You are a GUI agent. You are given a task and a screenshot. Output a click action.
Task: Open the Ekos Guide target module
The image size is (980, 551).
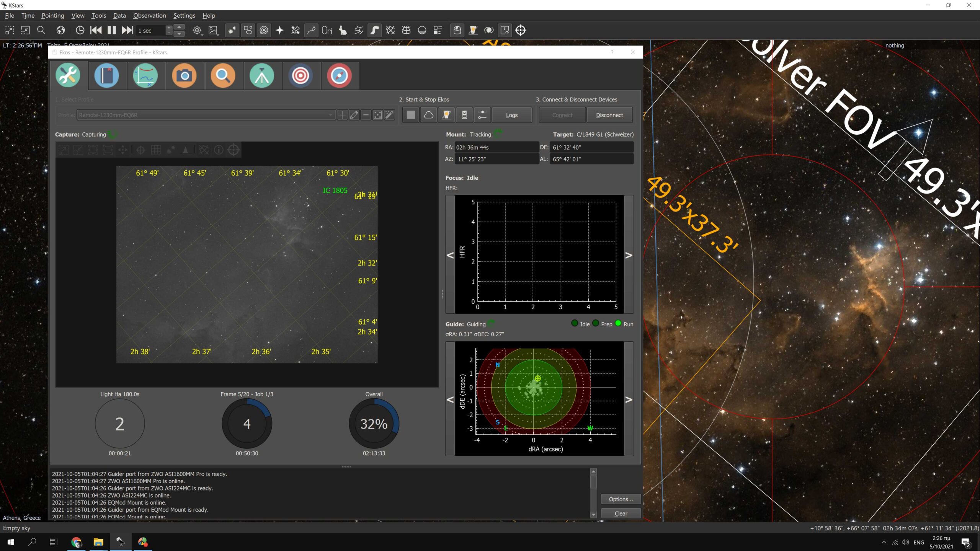[301, 75]
